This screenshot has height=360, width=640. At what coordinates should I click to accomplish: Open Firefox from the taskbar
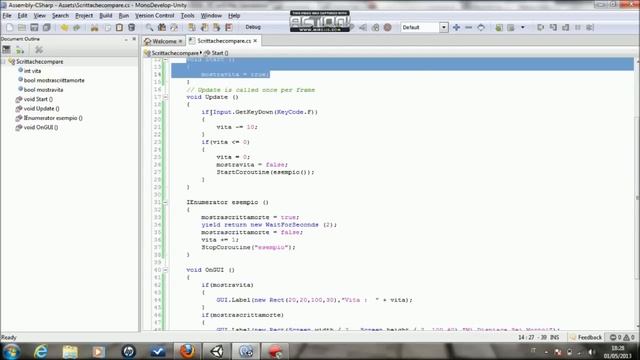click(x=187, y=351)
